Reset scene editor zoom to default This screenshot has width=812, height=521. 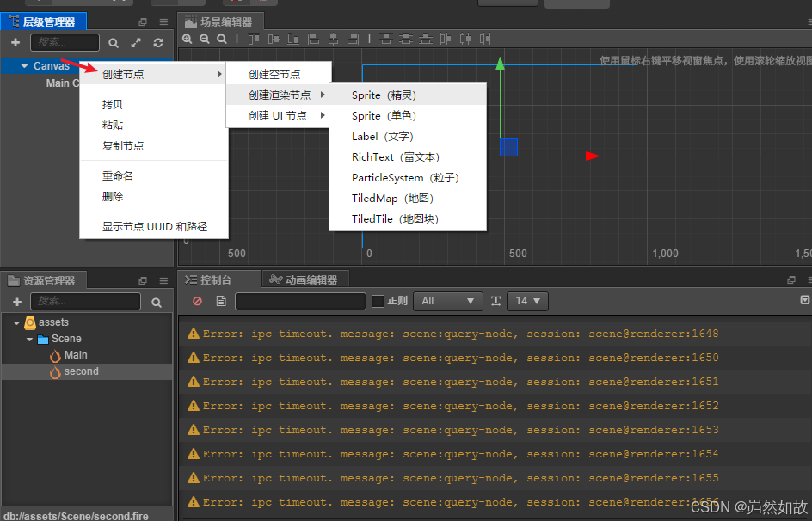tap(222, 39)
